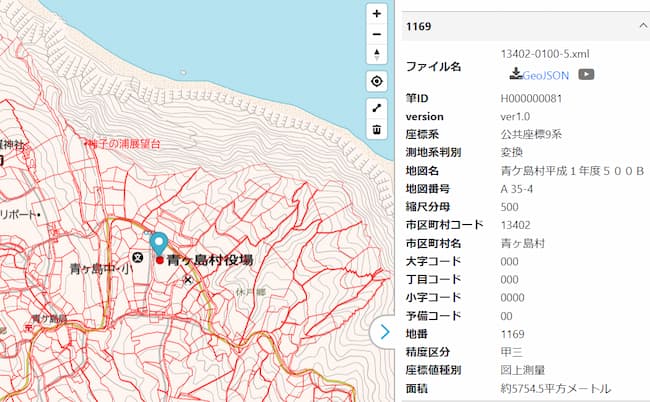650x402 pixels.
Task: Click the 丁目コード field label
Action: click(x=433, y=279)
